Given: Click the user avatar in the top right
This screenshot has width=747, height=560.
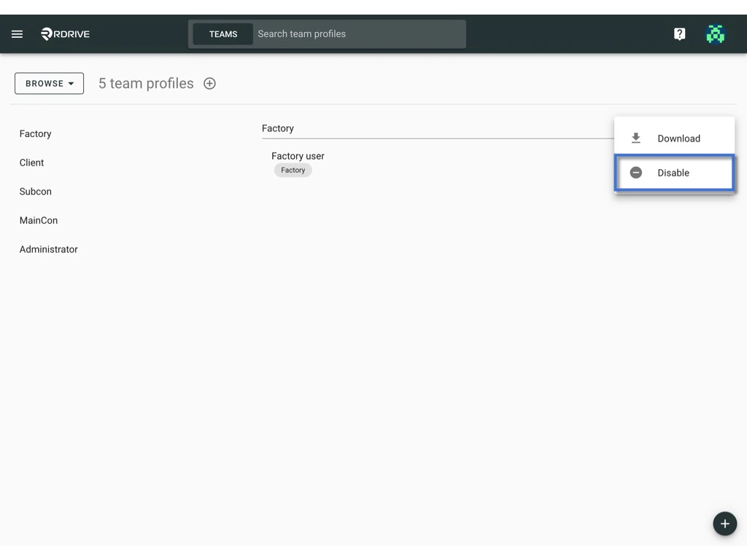Looking at the screenshot, I should tap(715, 34).
